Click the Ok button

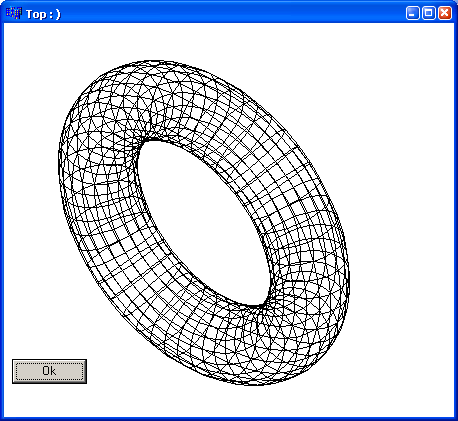coord(49,371)
